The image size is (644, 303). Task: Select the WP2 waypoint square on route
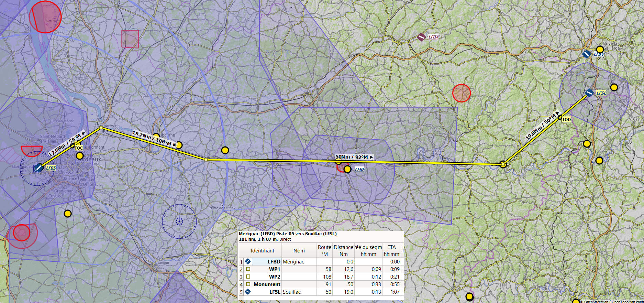(206, 160)
